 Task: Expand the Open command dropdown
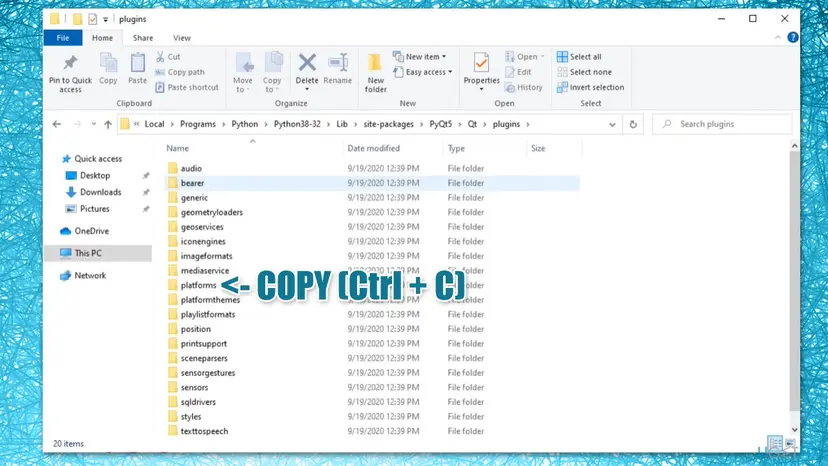click(542, 57)
